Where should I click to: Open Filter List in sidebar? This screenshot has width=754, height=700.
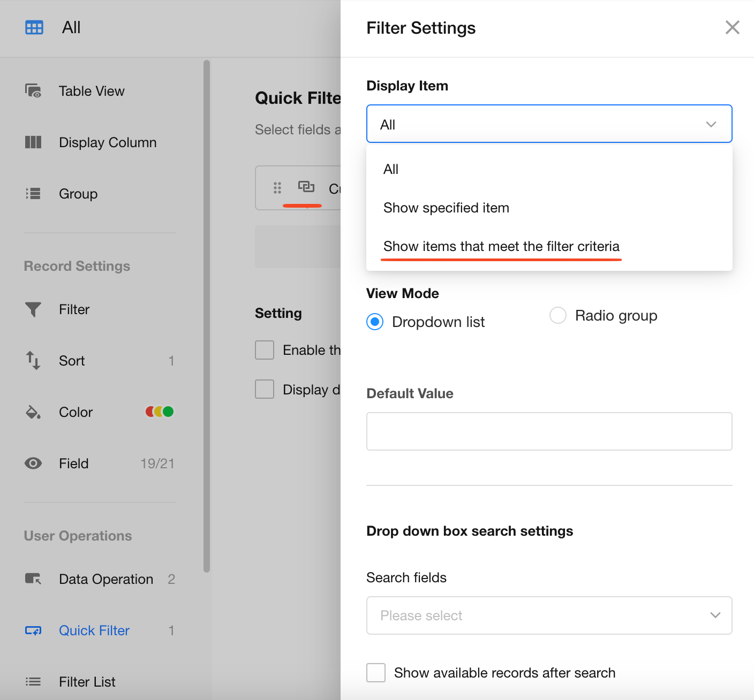coord(87,682)
